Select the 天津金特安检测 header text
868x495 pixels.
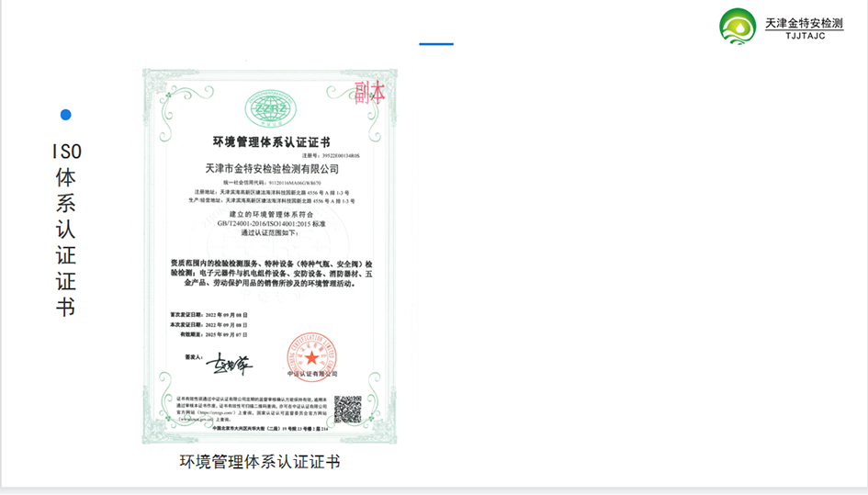804,22
